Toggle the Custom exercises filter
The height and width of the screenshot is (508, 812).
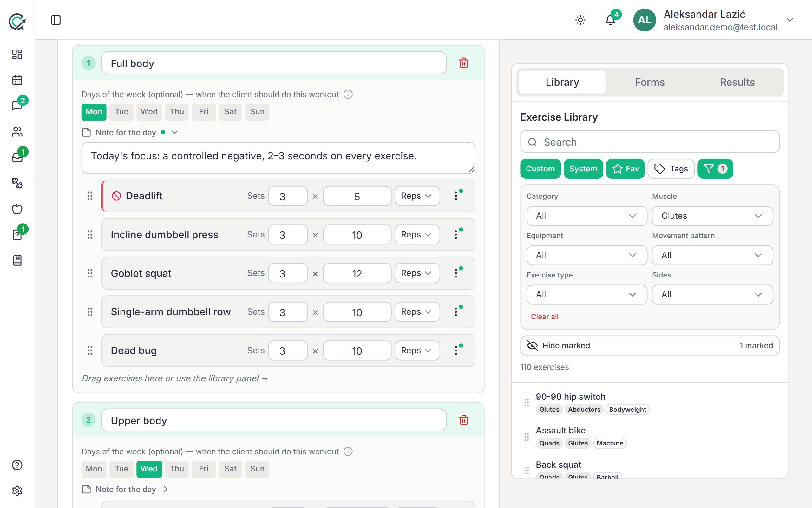coord(540,169)
